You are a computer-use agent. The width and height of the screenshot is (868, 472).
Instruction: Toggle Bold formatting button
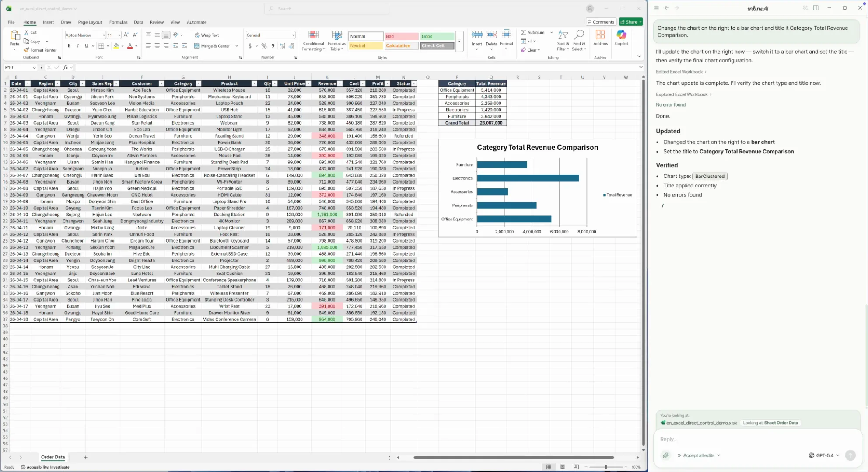click(69, 46)
